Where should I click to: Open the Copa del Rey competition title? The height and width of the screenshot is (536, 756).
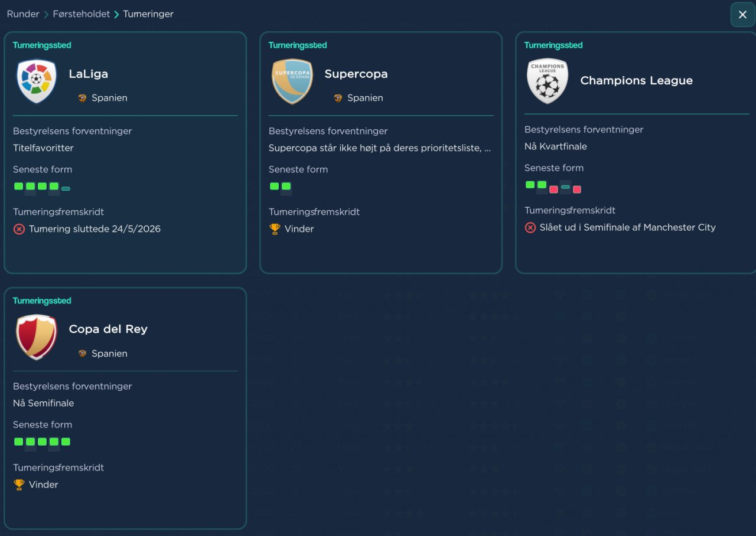108,329
